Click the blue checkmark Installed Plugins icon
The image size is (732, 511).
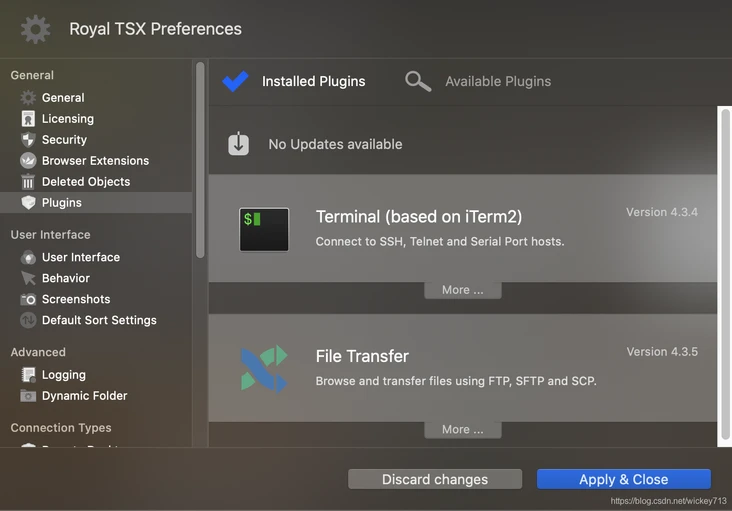point(235,81)
